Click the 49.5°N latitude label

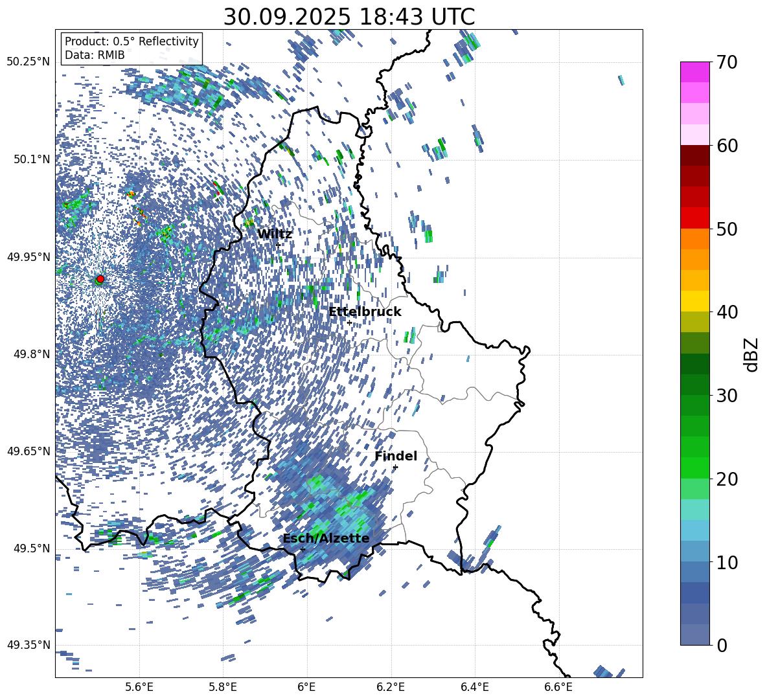[x=32, y=548]
